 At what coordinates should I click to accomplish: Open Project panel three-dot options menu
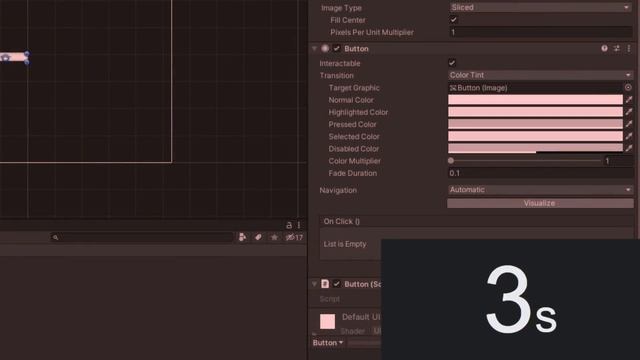[x=299, y=225]
